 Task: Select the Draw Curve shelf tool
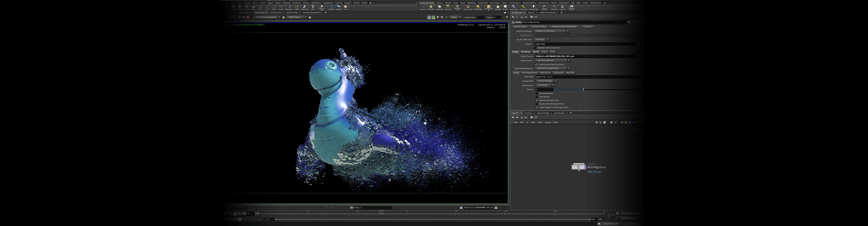(x=289, y=7)
